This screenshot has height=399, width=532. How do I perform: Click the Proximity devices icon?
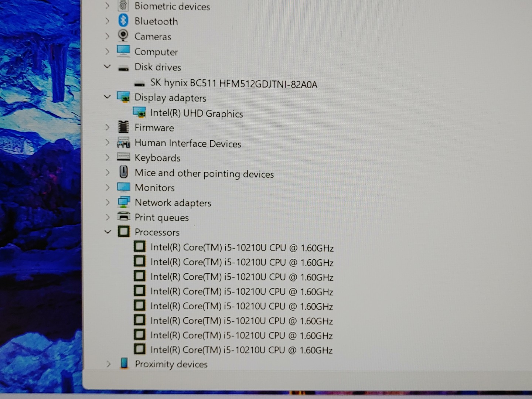pyautogui.click(x=124, y=364)
